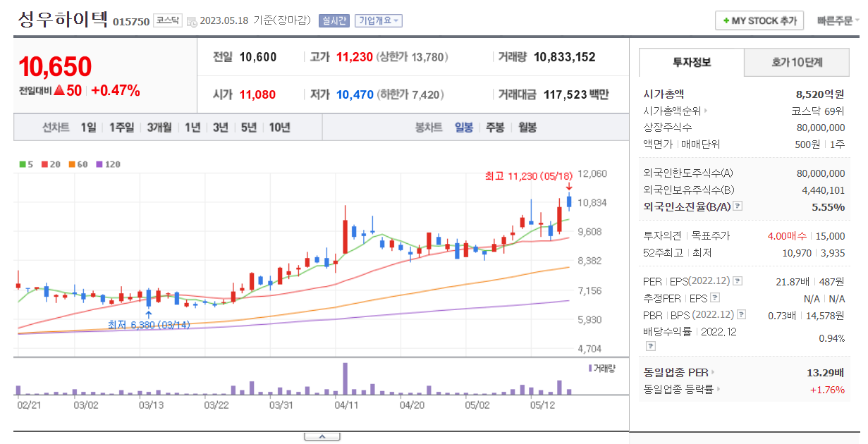Click the red up-triangle beside 전일대비 50
Screen dimensions: 868x444
59,90
